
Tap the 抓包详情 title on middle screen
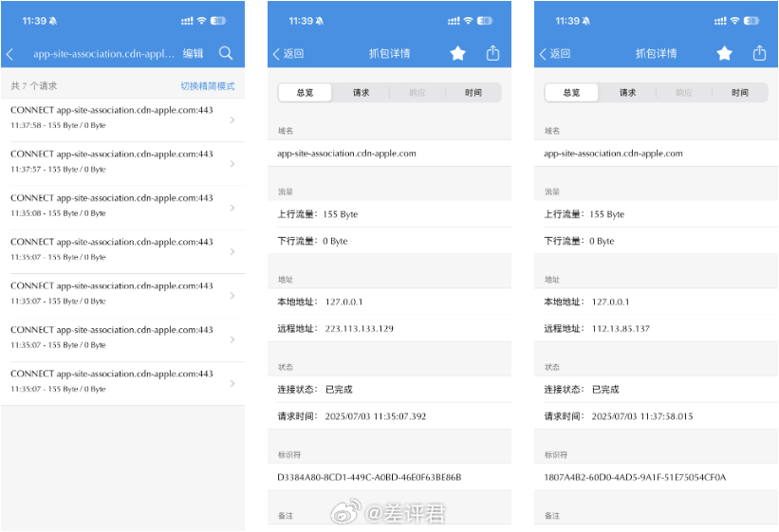coord(389,54)
